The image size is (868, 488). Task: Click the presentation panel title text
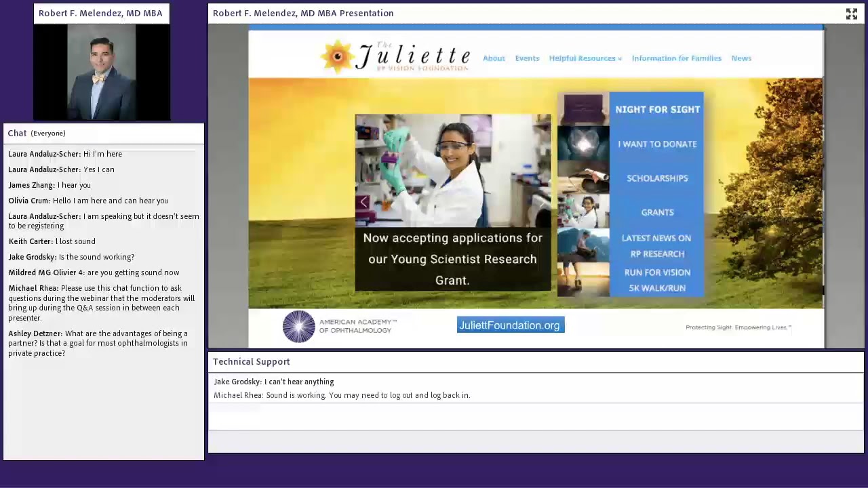click(303, 14)
